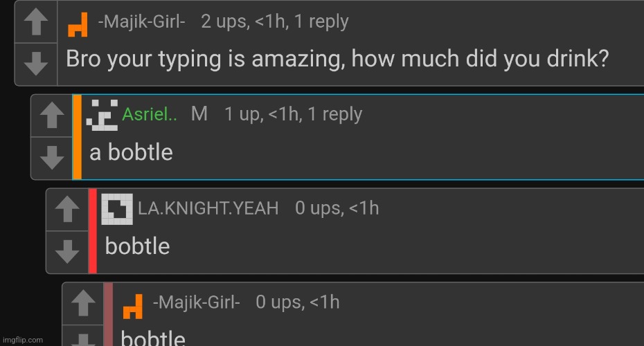Upvote Majik-Girl's typing comment
Screen dimensions: 644x346
click(x=35, y=23)
